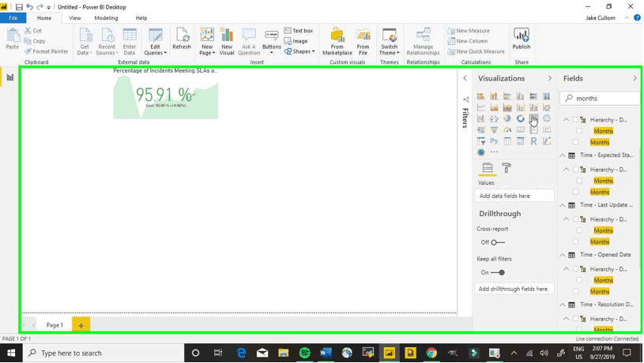Select the Page 1 tab

55,325
